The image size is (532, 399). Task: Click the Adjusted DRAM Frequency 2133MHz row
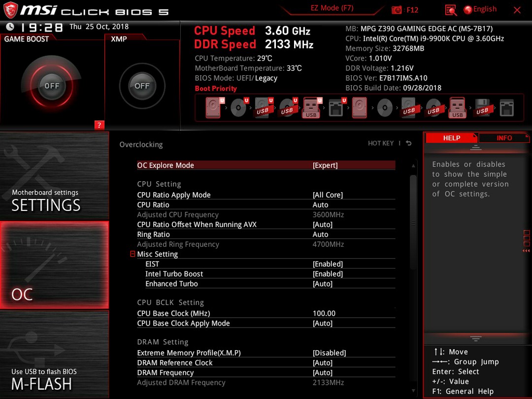click(x=266, y=382)
